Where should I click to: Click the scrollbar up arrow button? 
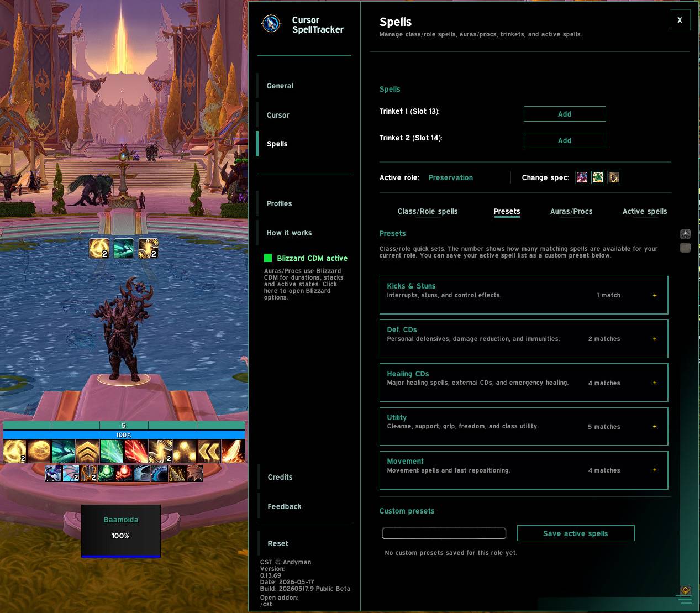pyautogui.click(x=685, y=234)
